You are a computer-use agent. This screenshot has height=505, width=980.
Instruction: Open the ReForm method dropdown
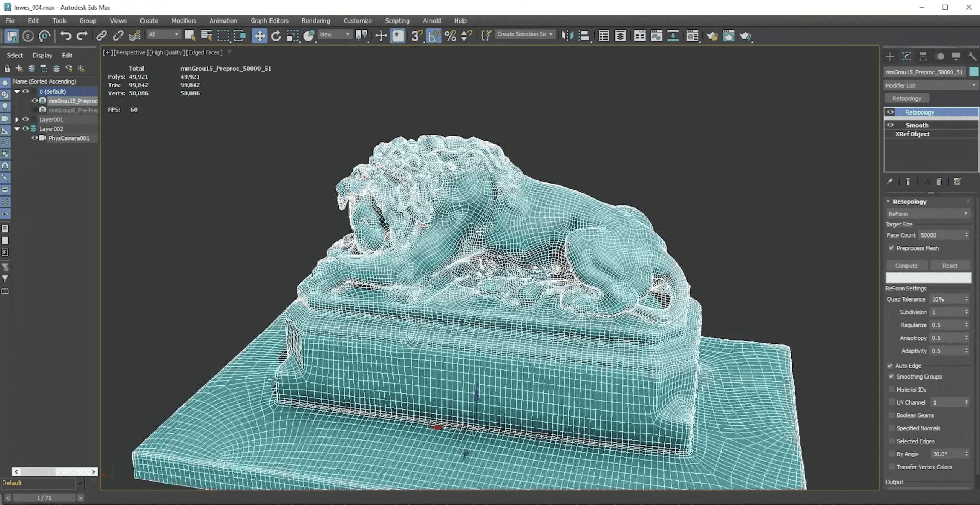coord(928,214)
